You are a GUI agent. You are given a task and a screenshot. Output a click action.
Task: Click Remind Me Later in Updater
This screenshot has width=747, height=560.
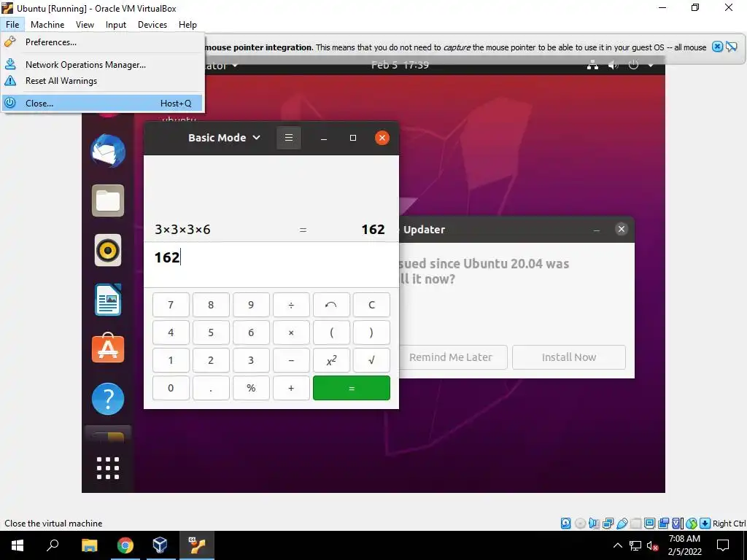click(451, 357)
